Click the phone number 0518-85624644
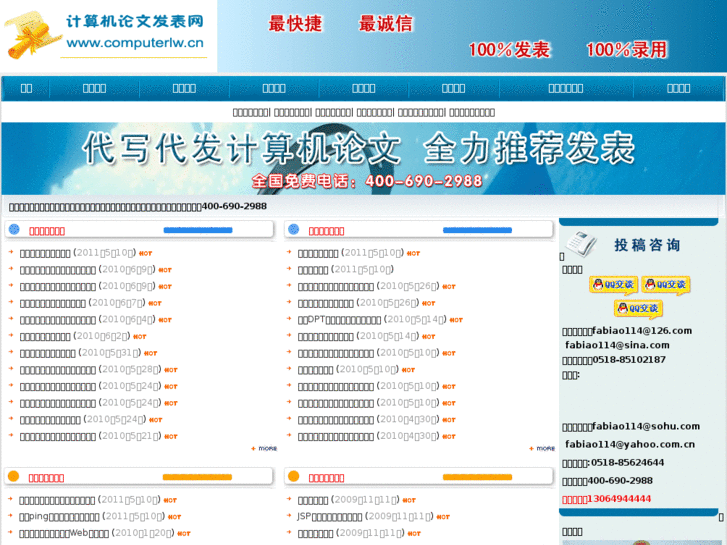This screenshot has height=545, width=727. 627,462
